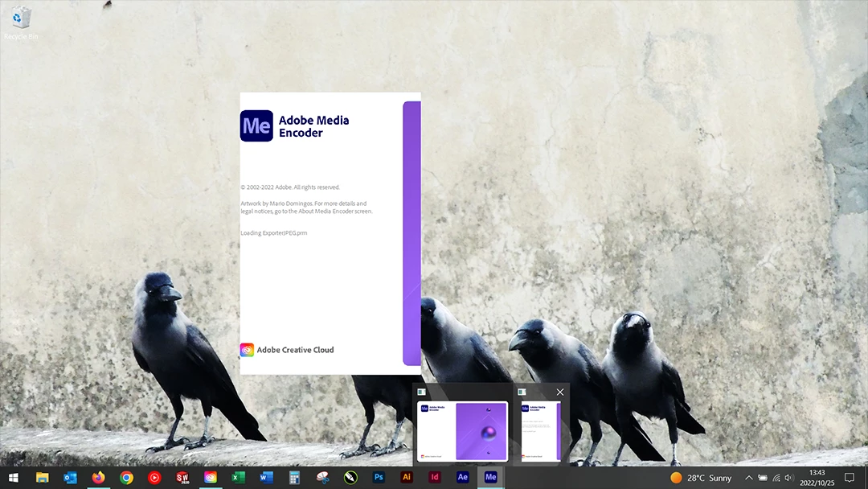
Task: Launch Word from the taskbar
Action: point(266,478)
